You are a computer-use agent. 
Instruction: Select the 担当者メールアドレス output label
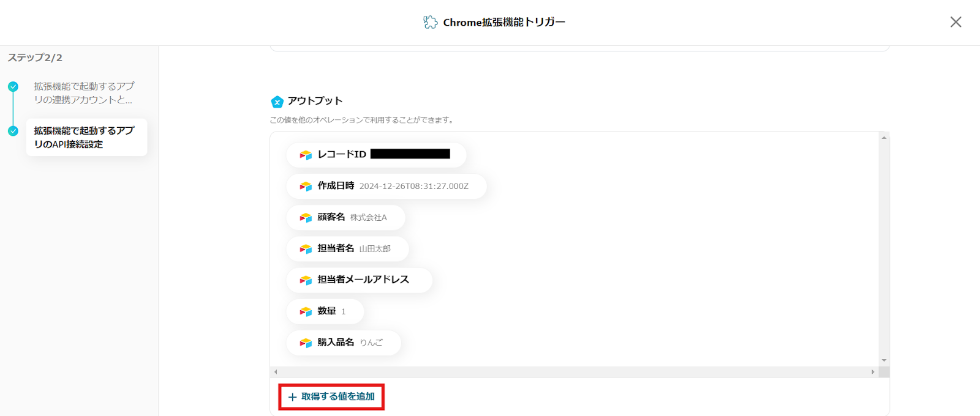[363, 279]
